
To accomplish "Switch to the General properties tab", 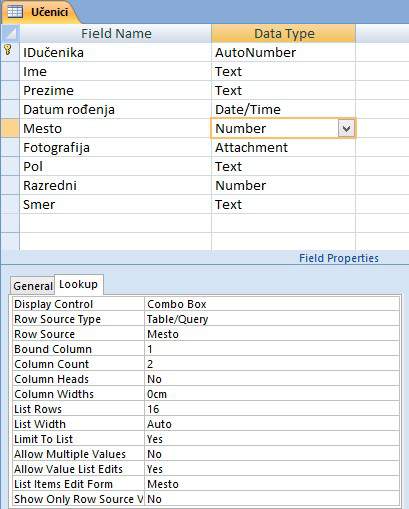I will click(33, 286).
